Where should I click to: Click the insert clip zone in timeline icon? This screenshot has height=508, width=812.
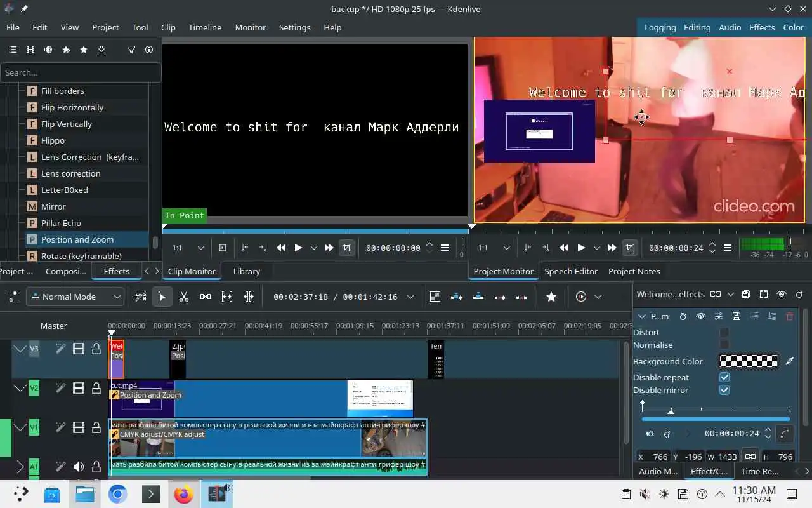(x=457, y=297)
